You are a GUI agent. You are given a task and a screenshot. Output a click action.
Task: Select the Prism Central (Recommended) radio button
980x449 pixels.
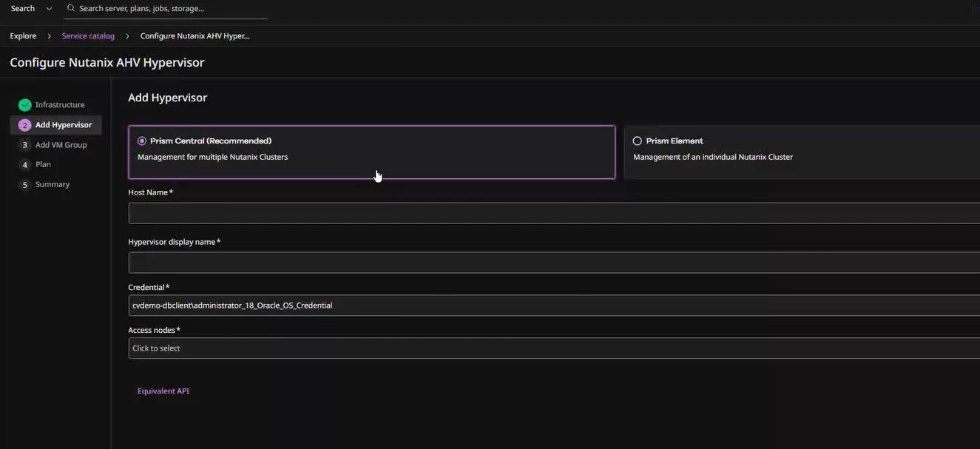[142, 141]
